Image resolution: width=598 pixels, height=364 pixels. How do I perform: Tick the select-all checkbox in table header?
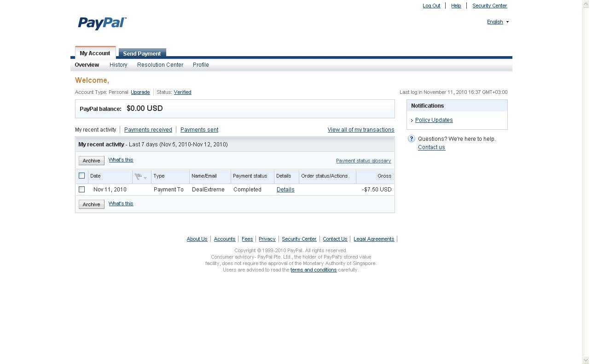pos(82,176)
